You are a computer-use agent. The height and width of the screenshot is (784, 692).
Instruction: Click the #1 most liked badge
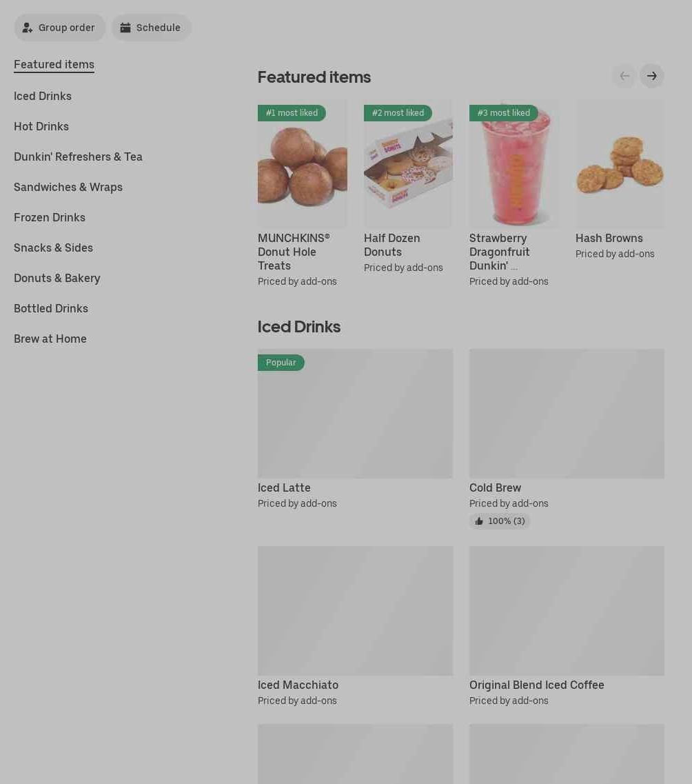292,113
